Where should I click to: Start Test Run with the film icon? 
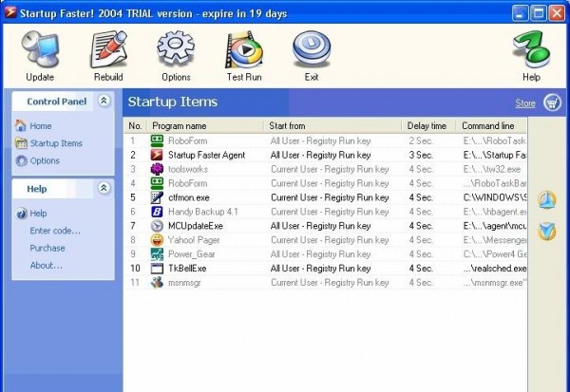pyautogui.click(x=244, y=49)
